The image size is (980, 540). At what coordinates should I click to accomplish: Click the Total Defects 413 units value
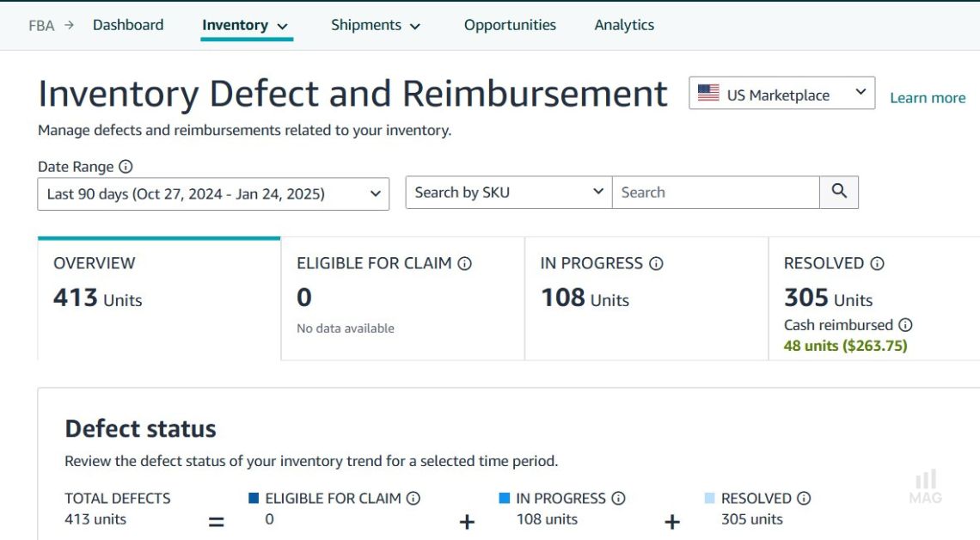95,519
